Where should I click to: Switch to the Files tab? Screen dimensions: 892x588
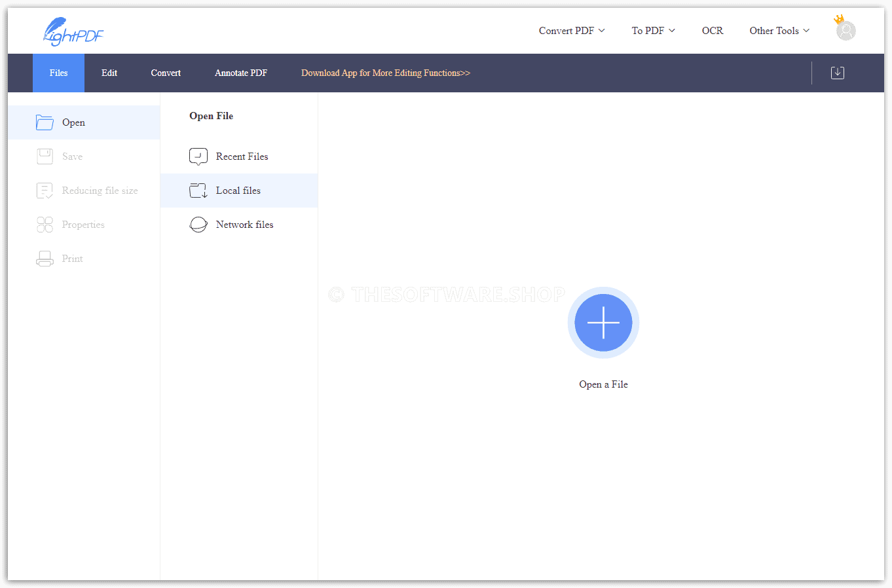point(58,73)
